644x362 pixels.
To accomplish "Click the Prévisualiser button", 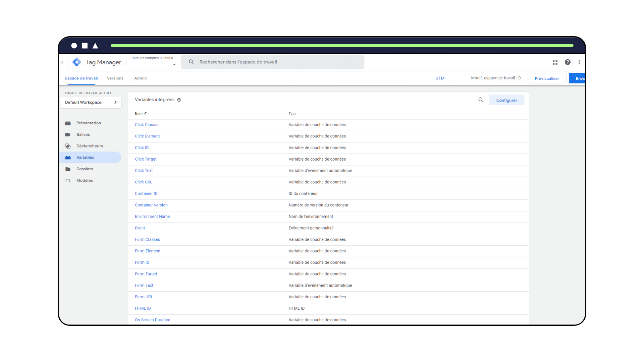I will (x=547, y=78).
